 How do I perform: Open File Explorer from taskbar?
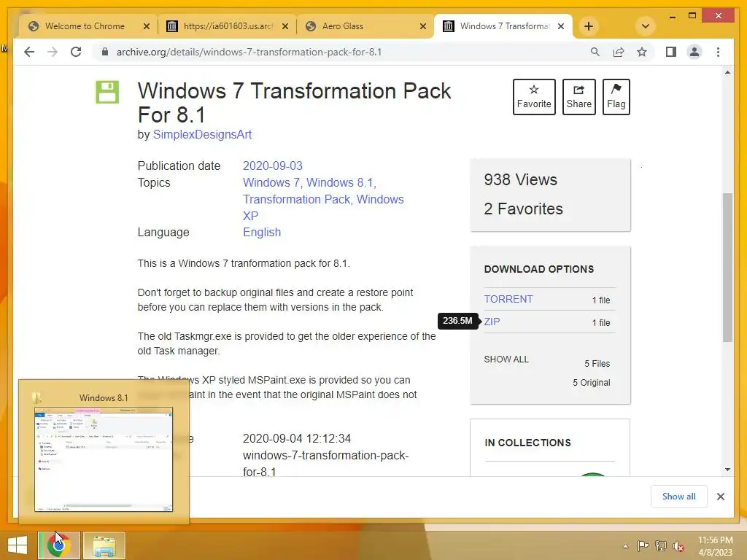(x=104, y=545)
